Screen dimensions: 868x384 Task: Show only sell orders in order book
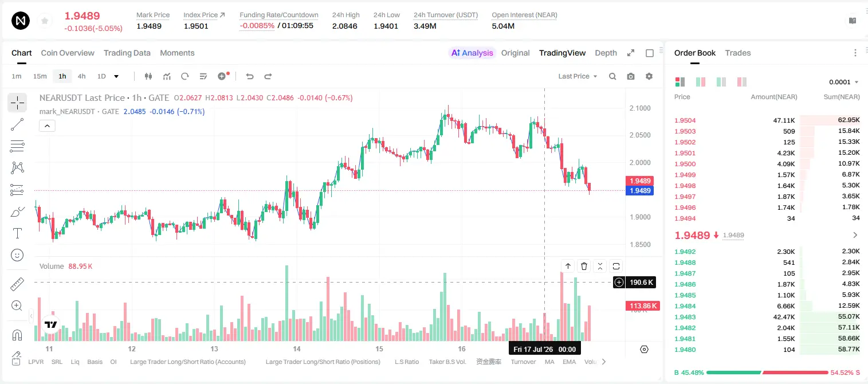(x=742, y=82)
